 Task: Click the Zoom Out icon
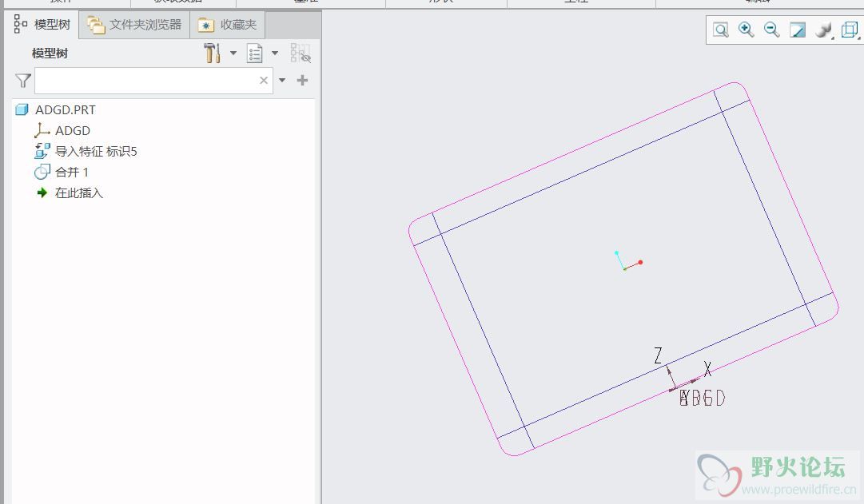point(771,30)
